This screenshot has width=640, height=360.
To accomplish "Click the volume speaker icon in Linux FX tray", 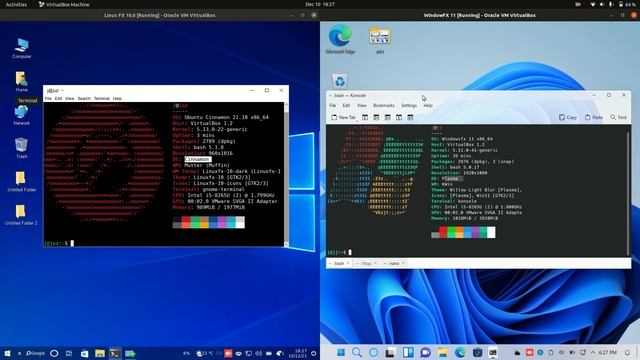I will 258,353.
